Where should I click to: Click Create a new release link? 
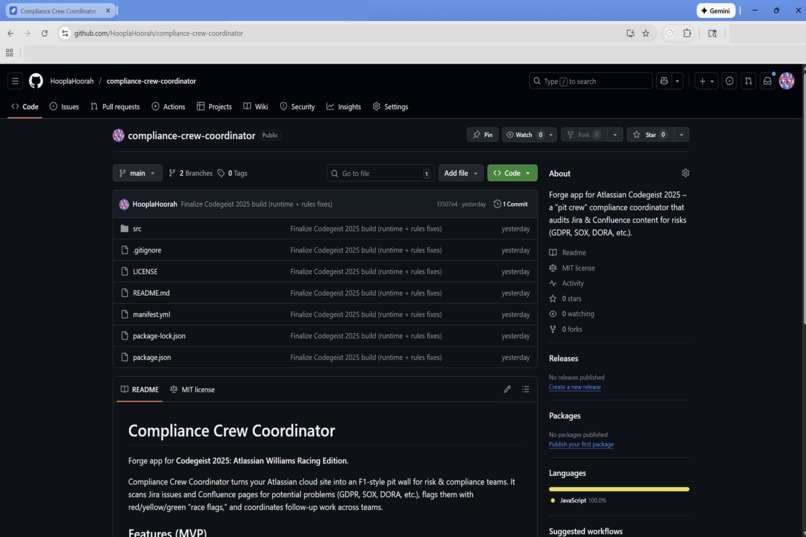click(x=575, y=387)
